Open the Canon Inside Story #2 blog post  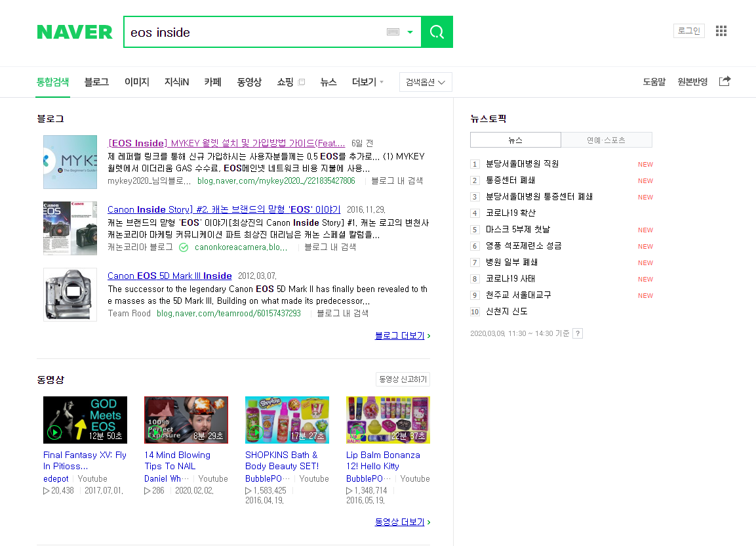[224, 209]
